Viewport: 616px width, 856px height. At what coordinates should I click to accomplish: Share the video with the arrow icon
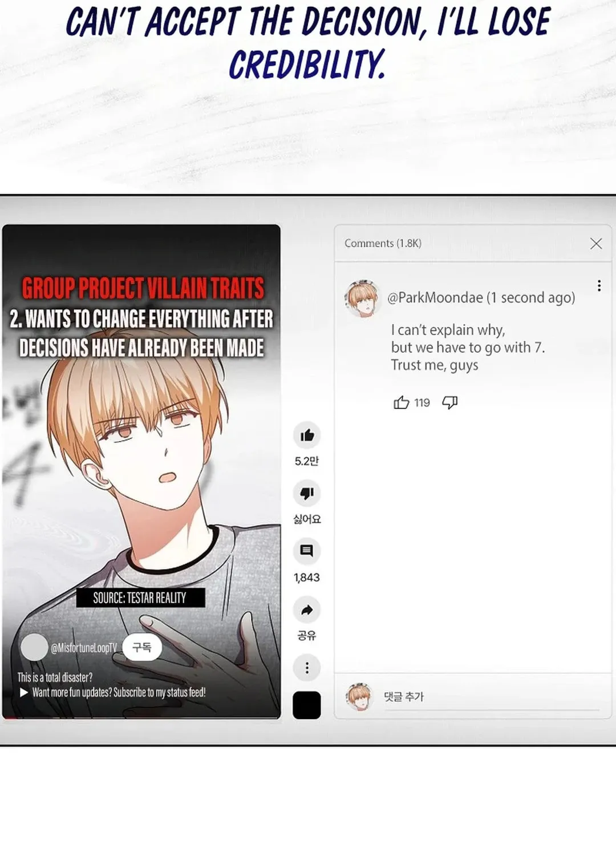click(x=307, y=610)
